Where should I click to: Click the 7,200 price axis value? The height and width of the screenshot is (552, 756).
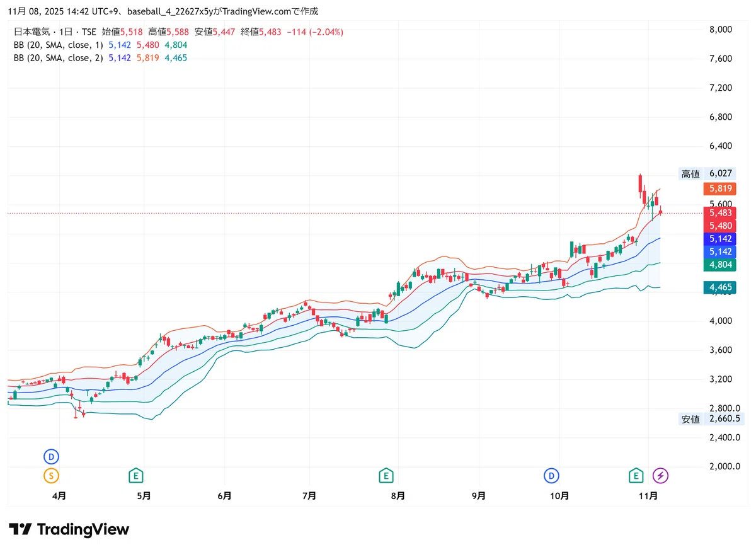[720, 88]
